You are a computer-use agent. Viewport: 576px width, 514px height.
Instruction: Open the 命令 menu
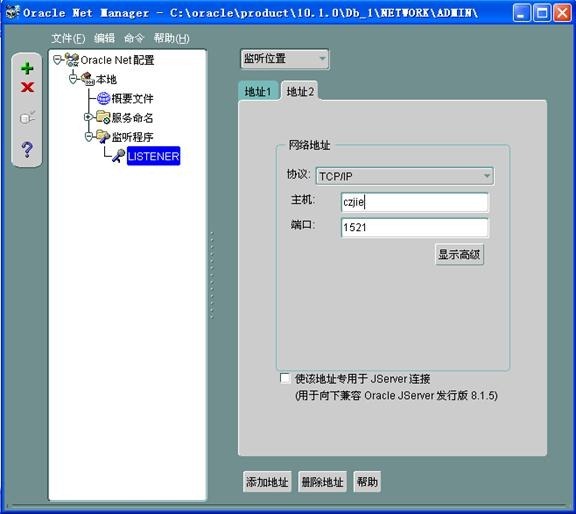[x=134, y=38]
